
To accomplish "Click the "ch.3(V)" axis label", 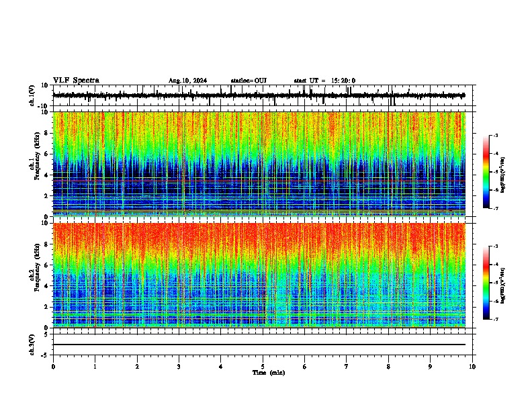I will pos(32,345).
